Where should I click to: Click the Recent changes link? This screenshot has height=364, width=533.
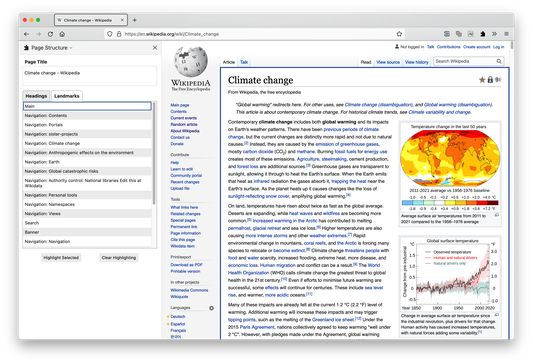pyautogui.click(x=185, y=182)
